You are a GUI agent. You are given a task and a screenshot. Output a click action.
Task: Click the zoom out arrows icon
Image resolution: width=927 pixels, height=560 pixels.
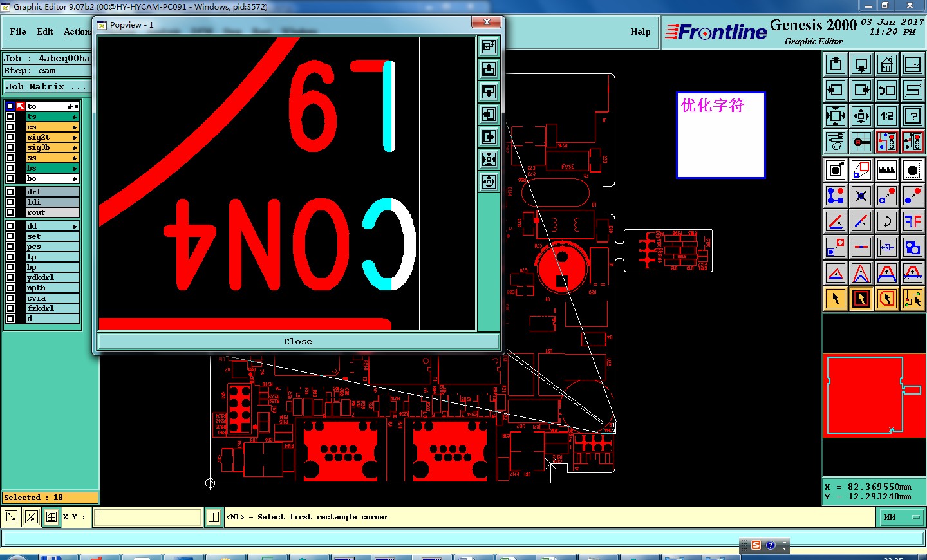click(861, 116)
